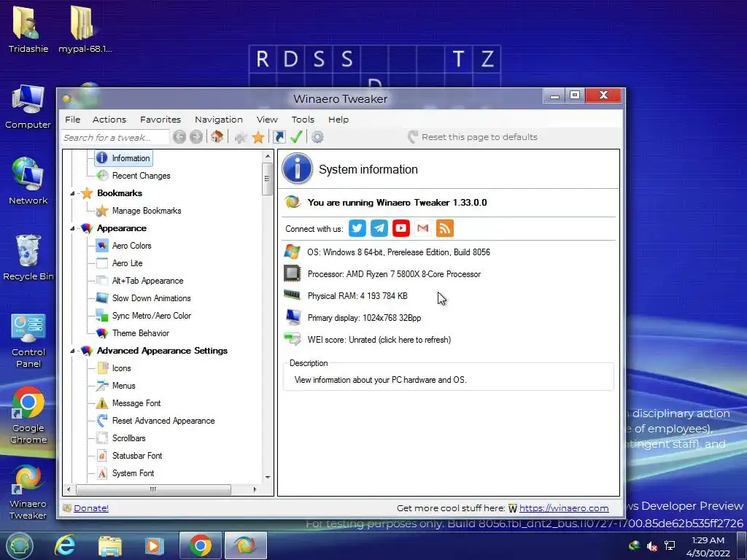747x560 pixels.
Task: Click Reset Advanced Appearance arrow icon
Action: (x=102, y=421)
